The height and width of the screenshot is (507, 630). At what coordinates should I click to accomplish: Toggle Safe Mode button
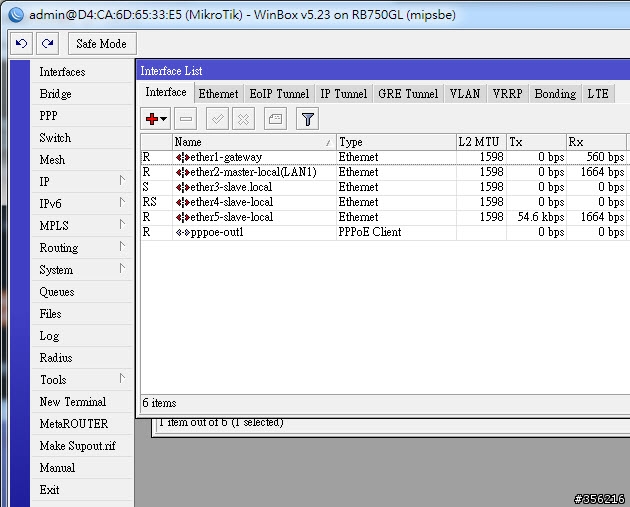pyautogui.click(x=102, y=43)
